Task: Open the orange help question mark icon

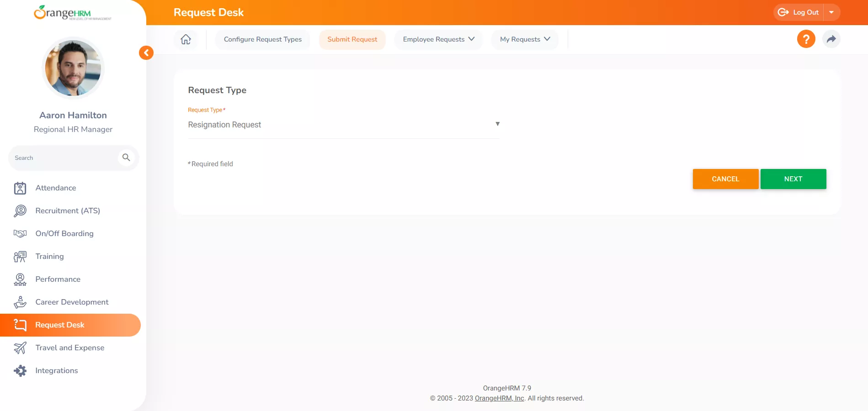Action: tap(806, 39)
